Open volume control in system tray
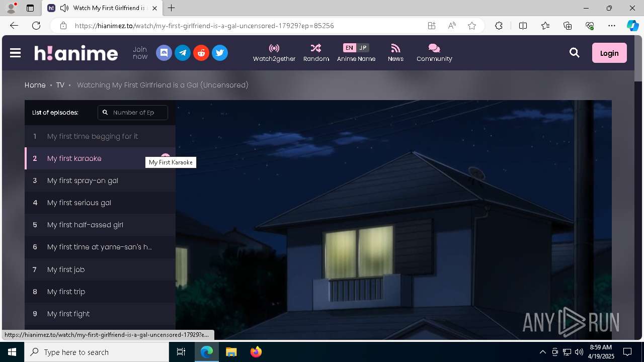The width and height of the screenshot is (644, 362). tap(579, 352)
